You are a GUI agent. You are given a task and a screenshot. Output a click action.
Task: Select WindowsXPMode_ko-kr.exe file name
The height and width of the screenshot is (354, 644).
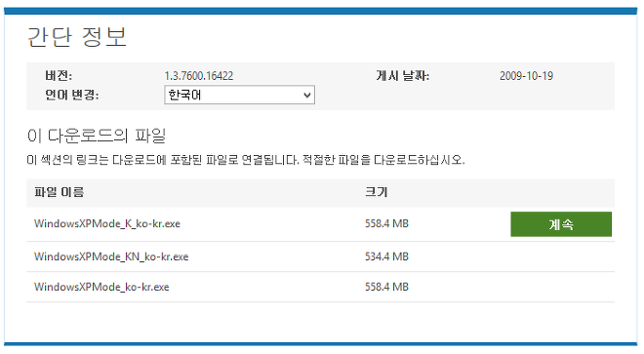[x=101, y=287]
